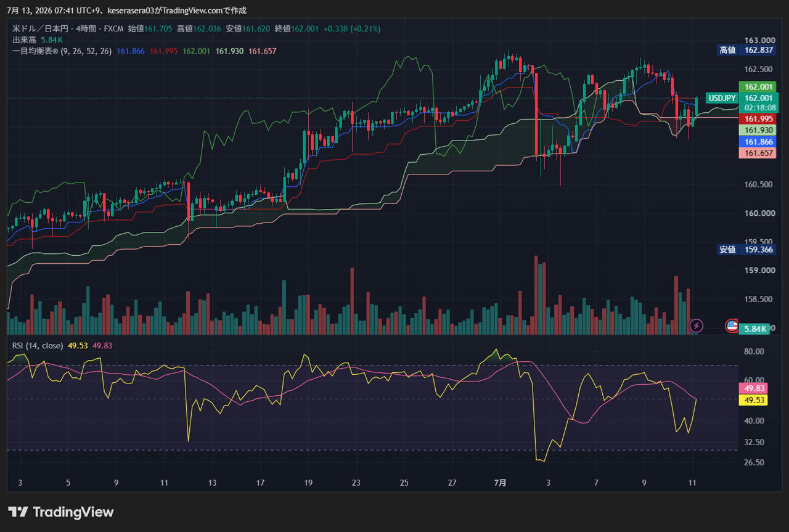Click the pink 161.657 price axis tag
Screen dimensions: 789x532
[759, 153]
